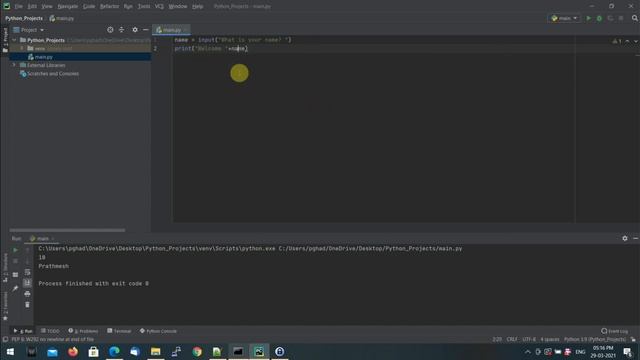Toggle scroll to end icon in Run console
The image size is (640, 360).
27,283
